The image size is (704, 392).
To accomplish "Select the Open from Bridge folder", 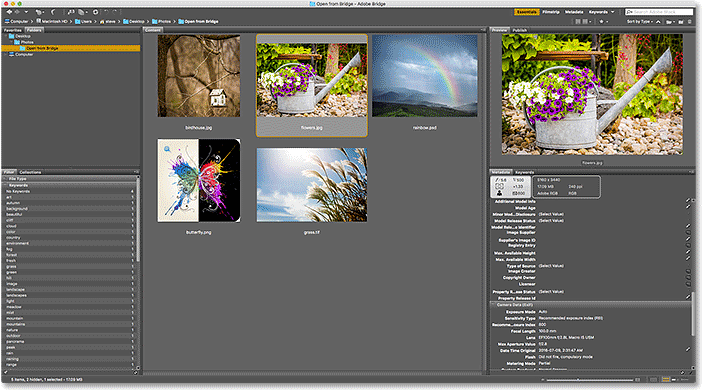I will pyautogui.click(x=71, y=48).
